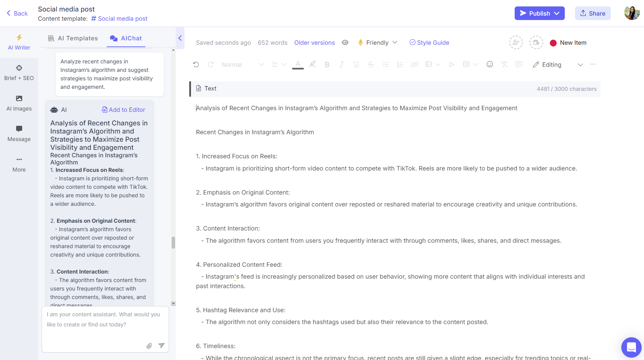Viewport: 644px width, 360px height.
Task: Expand the Publish button dropdown arrow
Action: click(557, 13)
